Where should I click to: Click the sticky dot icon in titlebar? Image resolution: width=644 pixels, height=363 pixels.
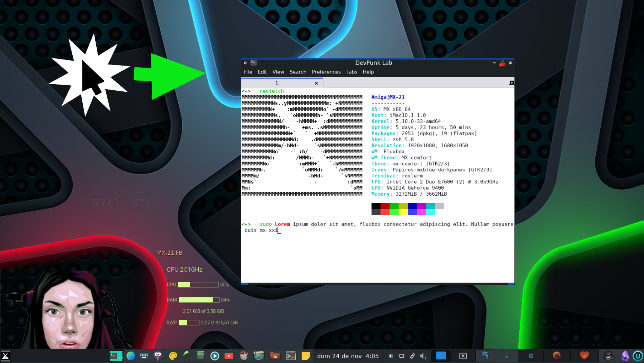pyautogui.click(x=245, y=63)
